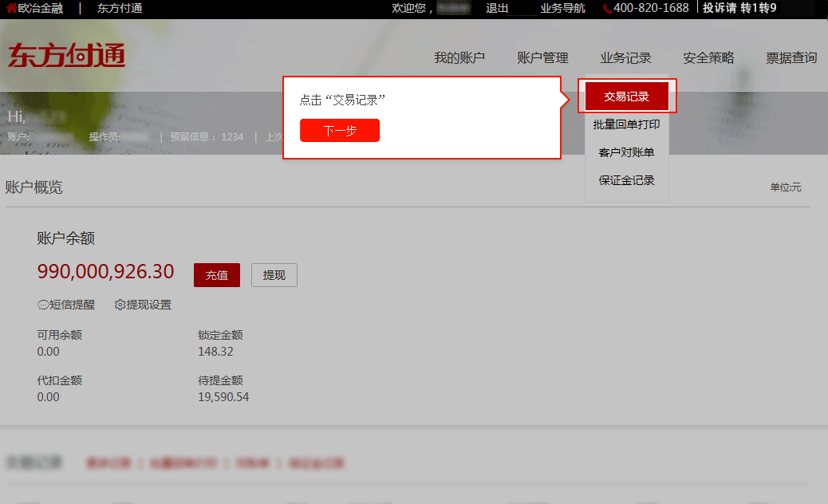The height and width of the screenshot is (504, 828).
Task: Click the gear icon beside 提现设置
Action: click(120, 305)
